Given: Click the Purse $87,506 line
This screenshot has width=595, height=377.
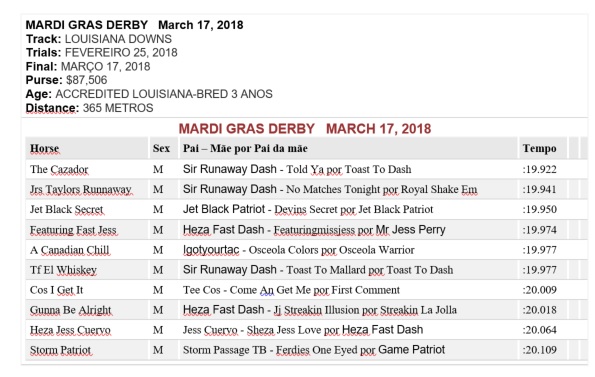Looking at the screenshot, I should pyautogui.click(x=66, y=80).
